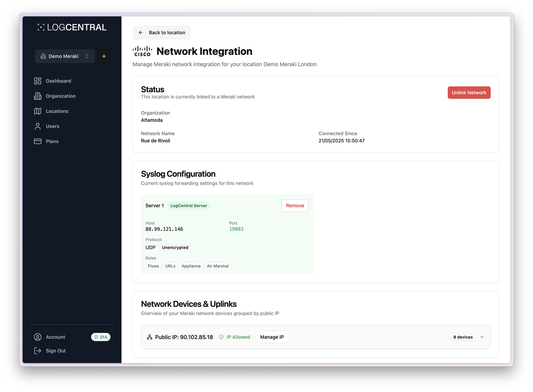This screenshot has width=533, height=392.
Task: Remove Server 1 syslog configuration
Action: (295, 205)
